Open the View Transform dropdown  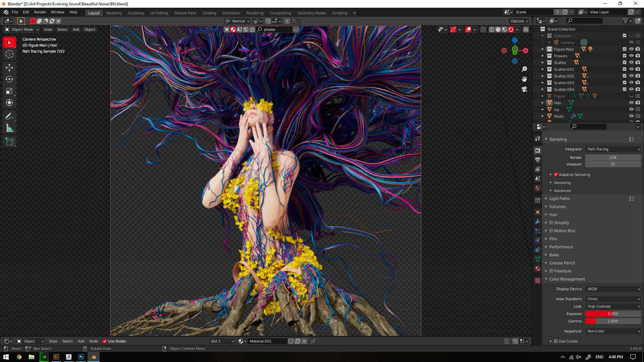613,299
